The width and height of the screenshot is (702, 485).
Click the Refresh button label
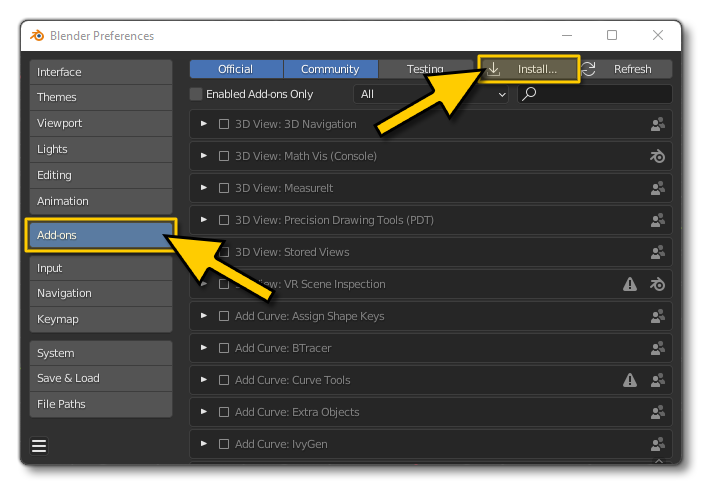633,69
